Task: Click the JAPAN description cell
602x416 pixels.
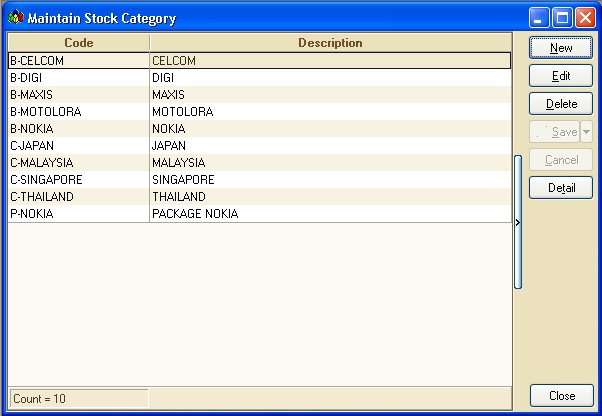Action: pos(330,145)
